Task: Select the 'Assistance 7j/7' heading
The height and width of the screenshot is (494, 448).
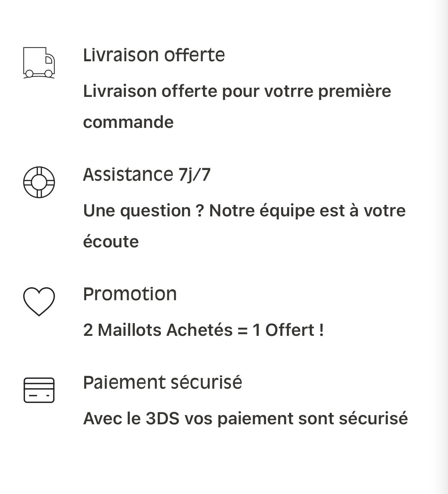Action: coord(147,175)
